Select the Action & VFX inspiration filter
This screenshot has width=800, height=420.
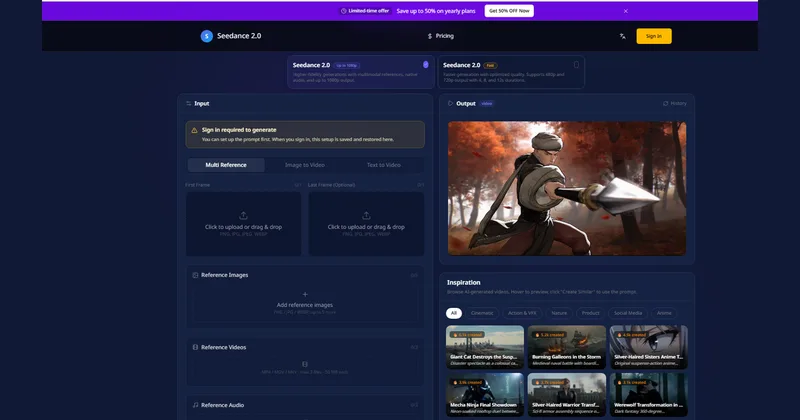click(522, 313)
